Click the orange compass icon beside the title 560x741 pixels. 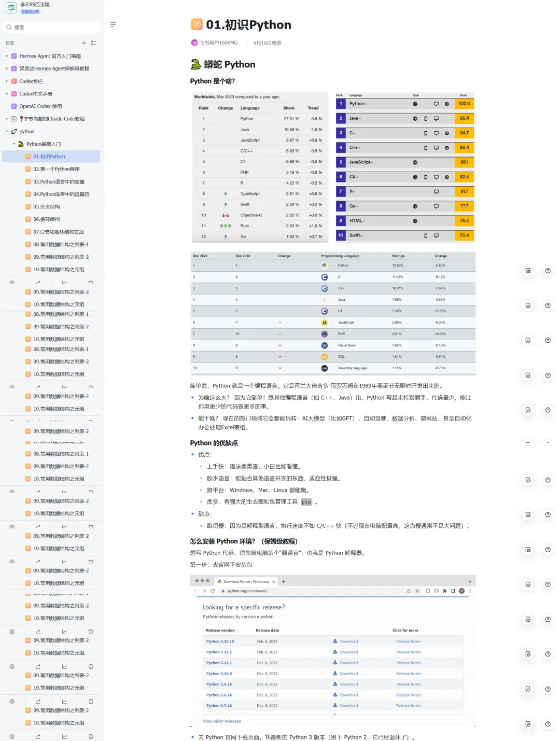click(197, 24)
